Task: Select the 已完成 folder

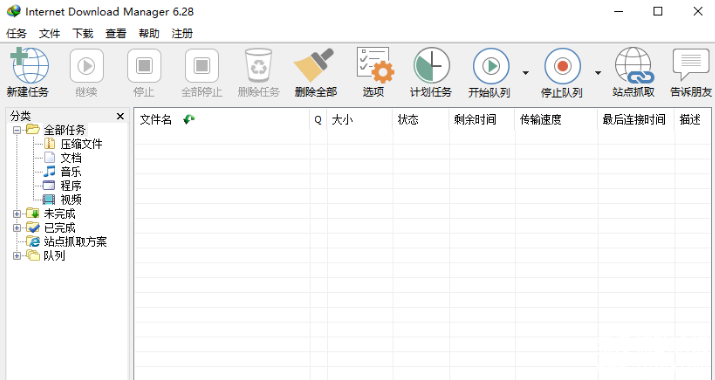Action: 59,228
